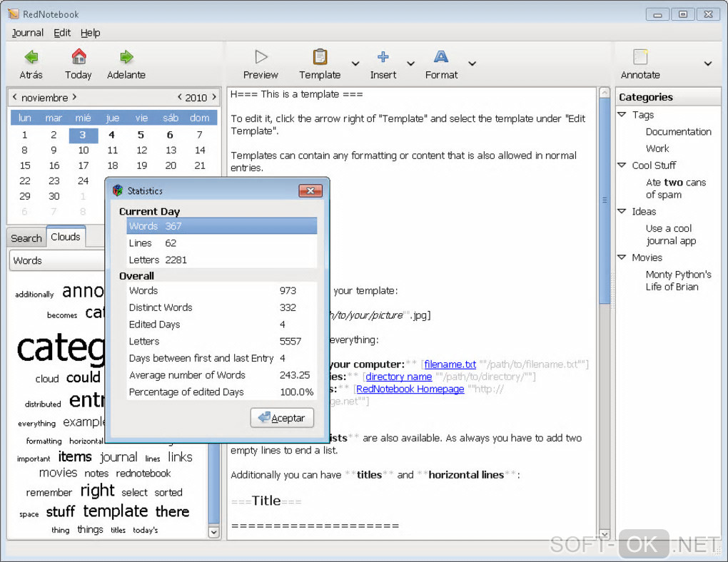The height and width of the screenshot is (562, 728).
Task: Click the word 'right' in the cloud
Action: 97,490
